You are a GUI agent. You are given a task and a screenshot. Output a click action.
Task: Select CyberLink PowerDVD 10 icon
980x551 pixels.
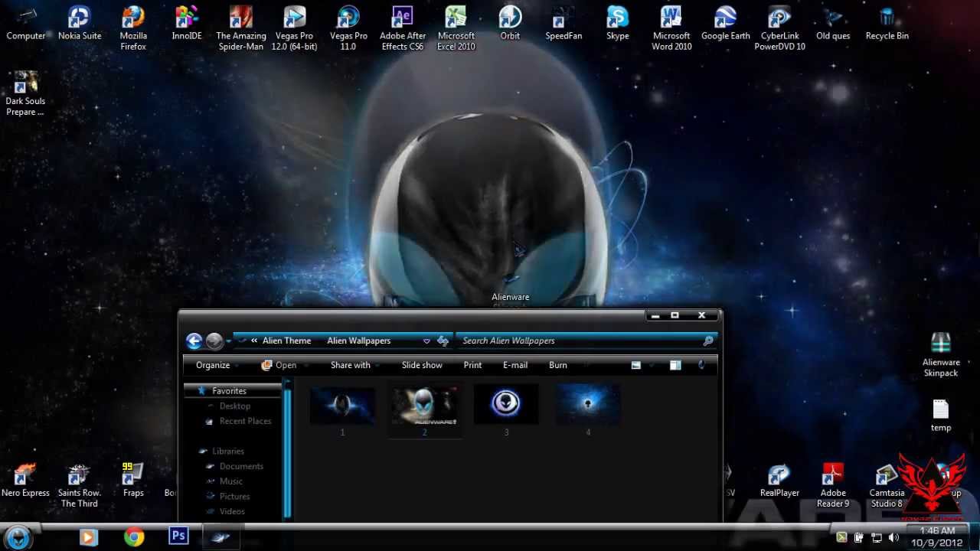[779, 28]
